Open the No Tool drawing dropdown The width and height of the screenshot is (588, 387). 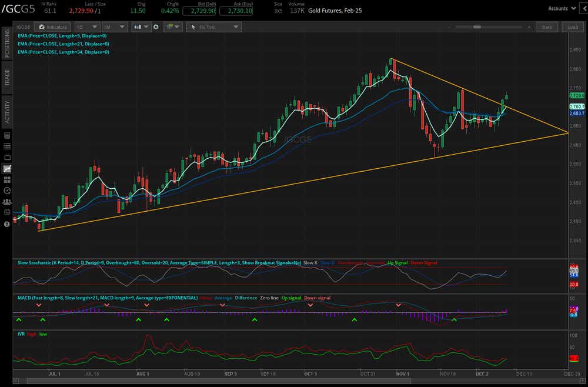coord(213,26)
